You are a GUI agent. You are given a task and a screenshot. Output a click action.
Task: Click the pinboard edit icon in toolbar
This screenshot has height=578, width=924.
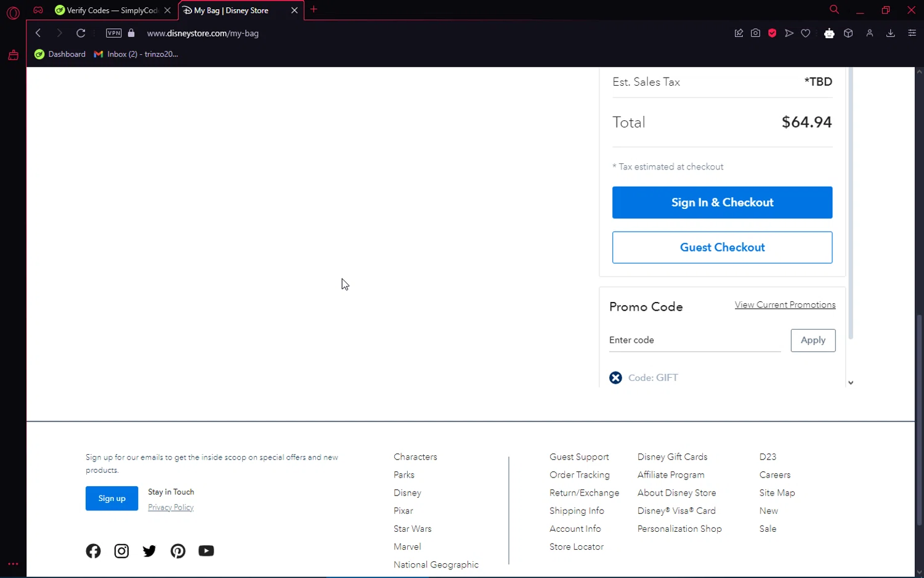pyautogui.click(x=739, y=33)
